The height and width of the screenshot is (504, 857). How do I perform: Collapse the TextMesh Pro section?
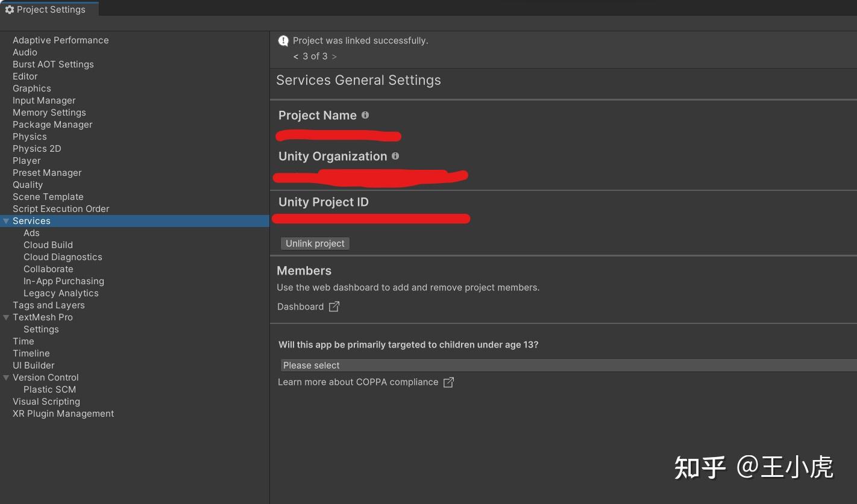pyautogui.click(x=6, y=317)
